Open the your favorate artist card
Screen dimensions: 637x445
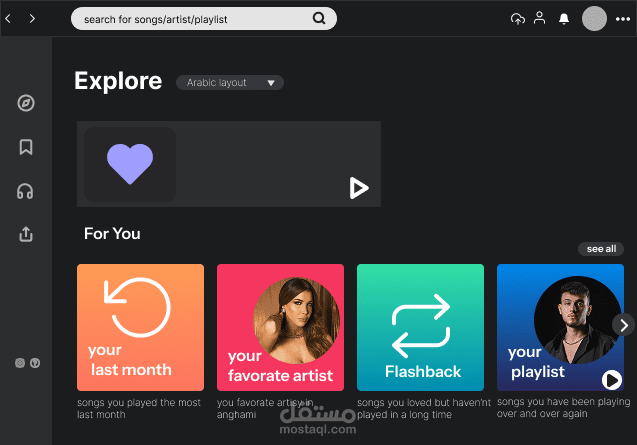tap(280, 328)
